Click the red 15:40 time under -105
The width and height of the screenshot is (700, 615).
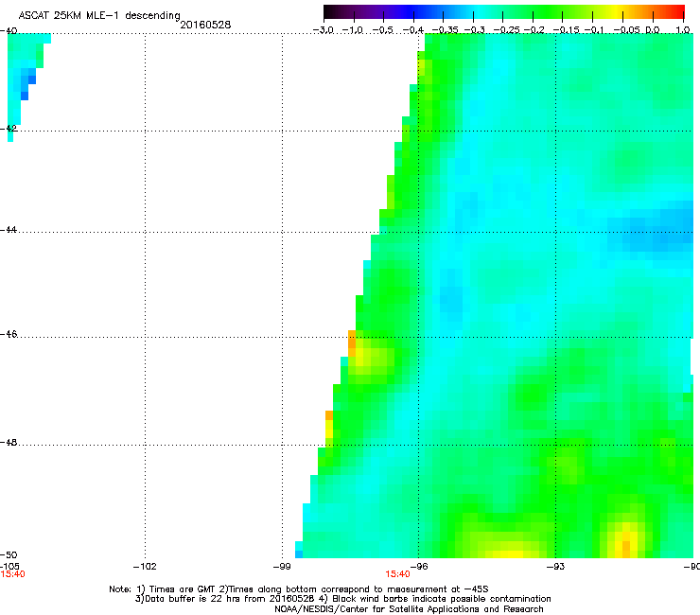12,574
